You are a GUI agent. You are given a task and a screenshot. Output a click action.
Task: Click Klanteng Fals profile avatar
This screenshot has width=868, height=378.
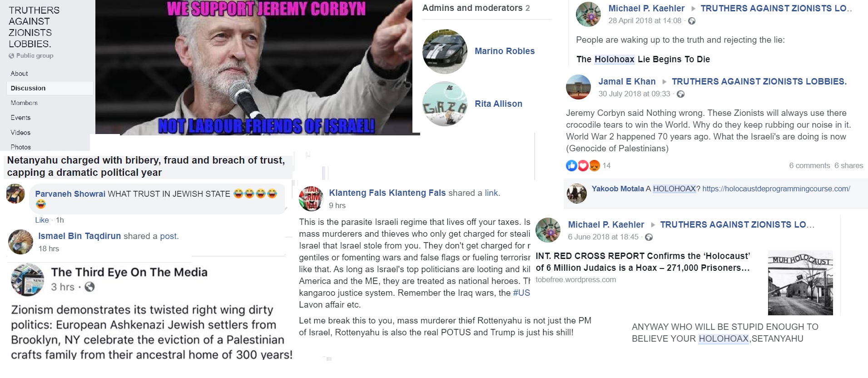tap(311, 199)
